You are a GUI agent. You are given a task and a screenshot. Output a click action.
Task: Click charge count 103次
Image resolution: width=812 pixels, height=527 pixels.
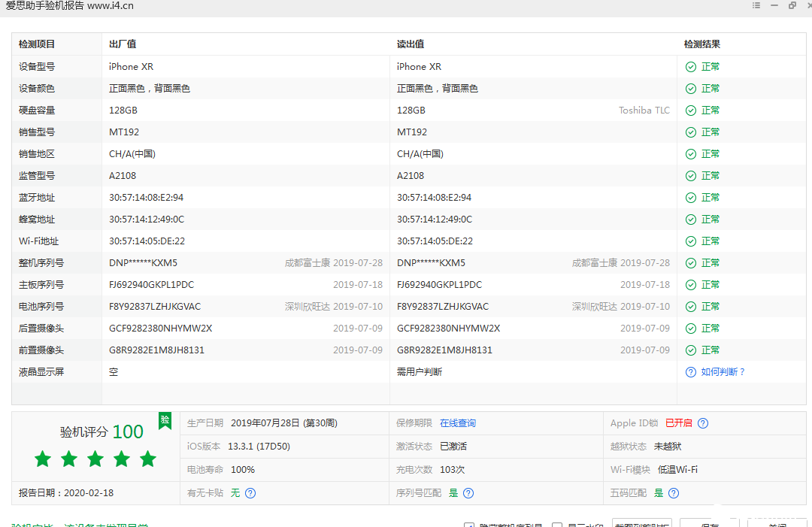(452, 470)
